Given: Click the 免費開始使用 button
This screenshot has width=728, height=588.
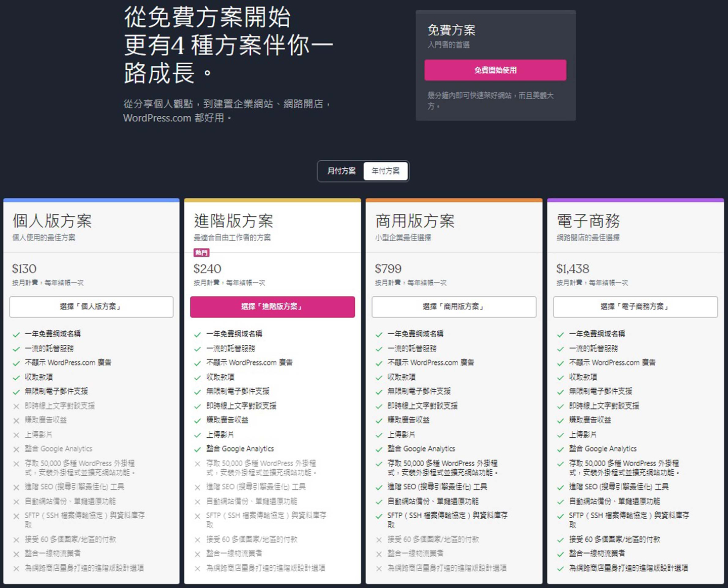Looking at the screenshot, I should 495,70.
